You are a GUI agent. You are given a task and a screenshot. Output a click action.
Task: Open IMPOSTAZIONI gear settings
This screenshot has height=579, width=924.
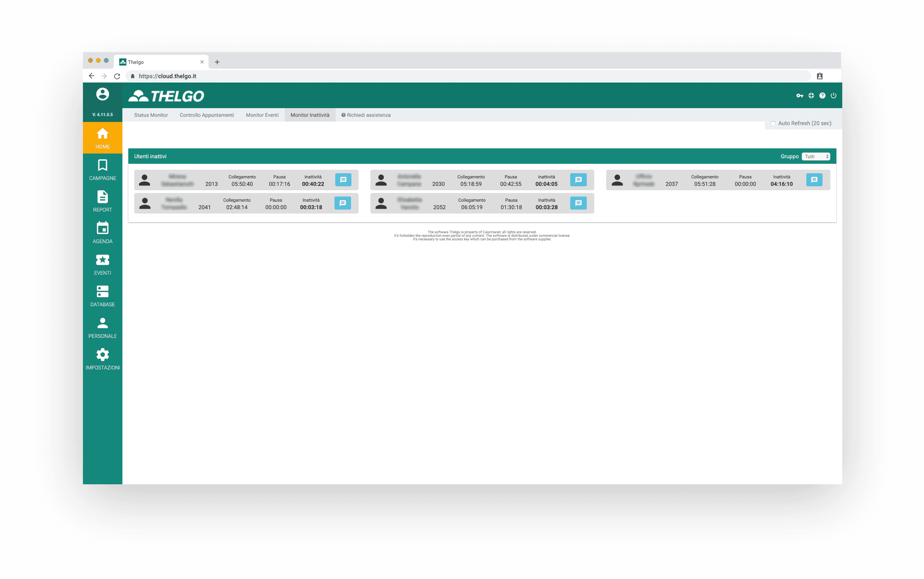[102, 359]
